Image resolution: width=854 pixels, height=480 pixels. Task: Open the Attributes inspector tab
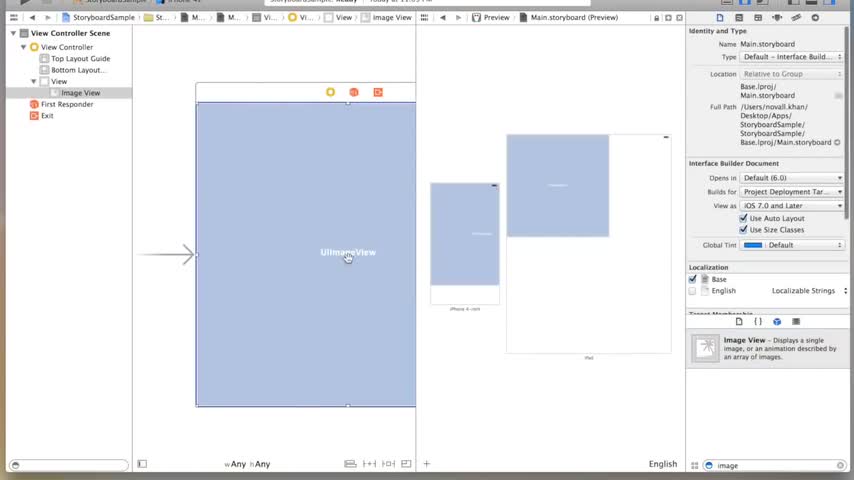777,17
